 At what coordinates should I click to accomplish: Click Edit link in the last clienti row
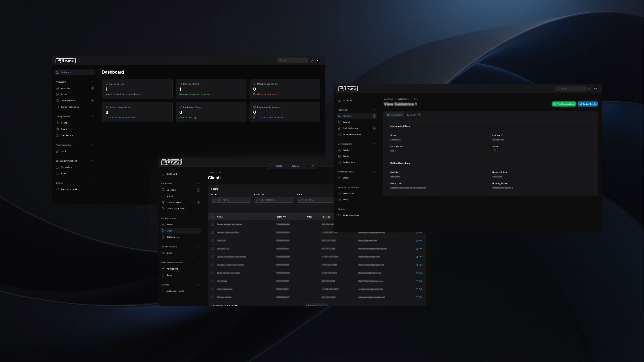click(419, 297)
